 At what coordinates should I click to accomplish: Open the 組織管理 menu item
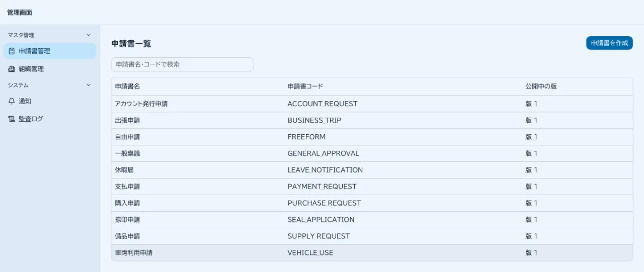click(x=50, y=69)
